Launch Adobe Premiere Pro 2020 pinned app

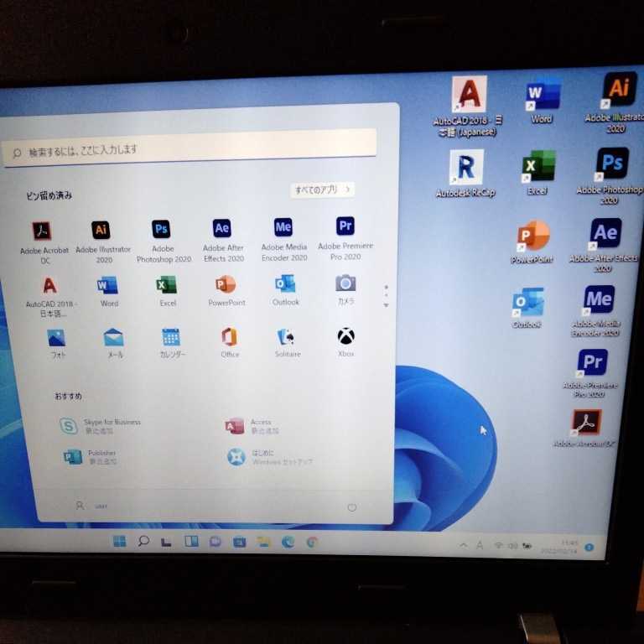345,238
